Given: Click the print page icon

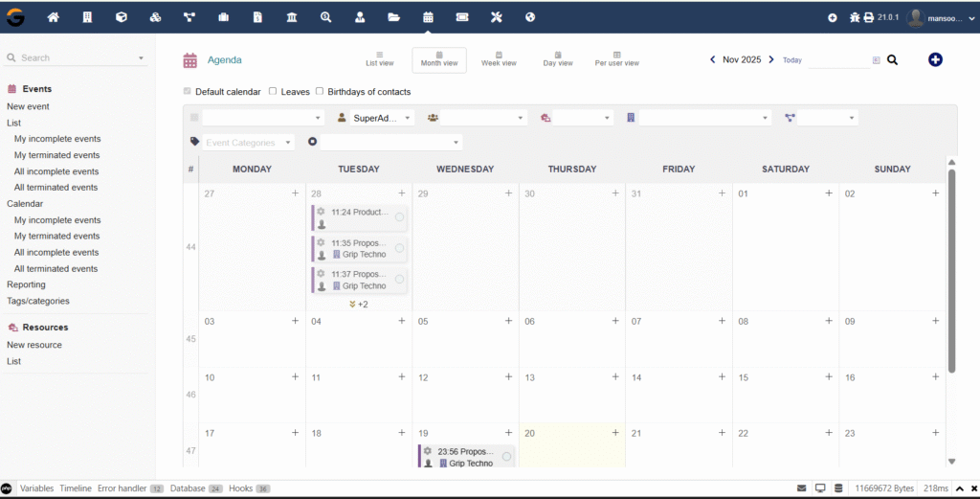Looking at the screenshot, I should click(869, 17).
